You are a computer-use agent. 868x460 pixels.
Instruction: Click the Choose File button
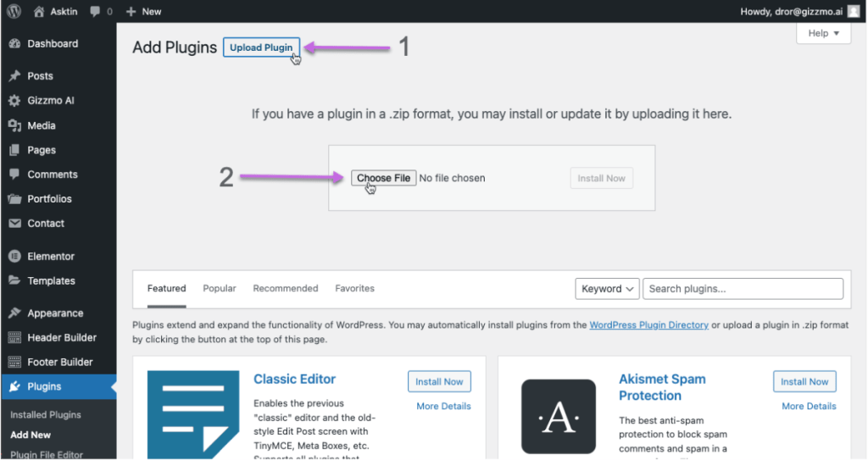tap(383, 178)
